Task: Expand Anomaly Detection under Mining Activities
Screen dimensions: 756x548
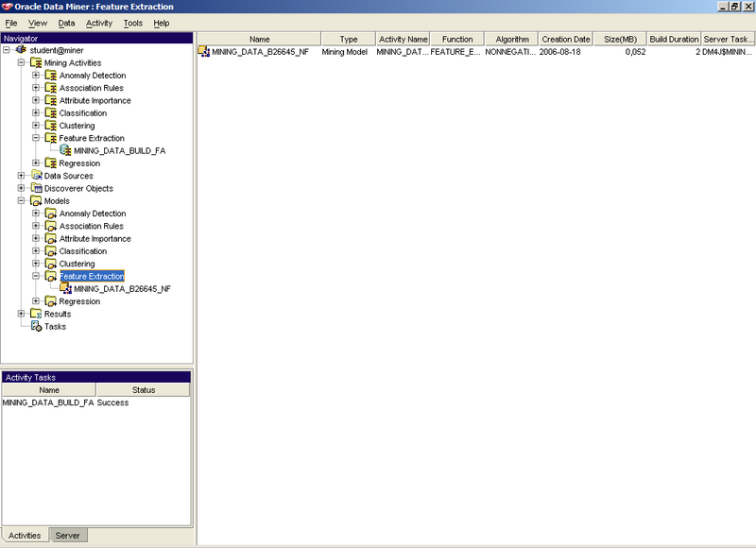Action: click(36, 75)
